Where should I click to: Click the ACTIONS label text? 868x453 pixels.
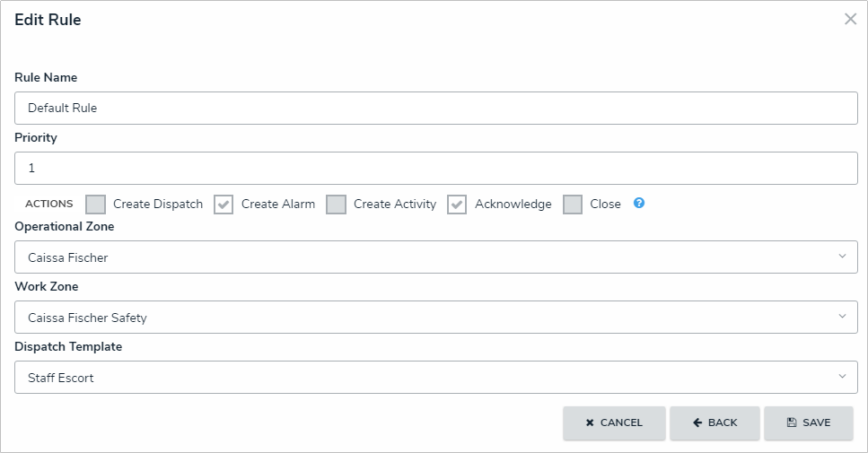(x=49, y=205)
